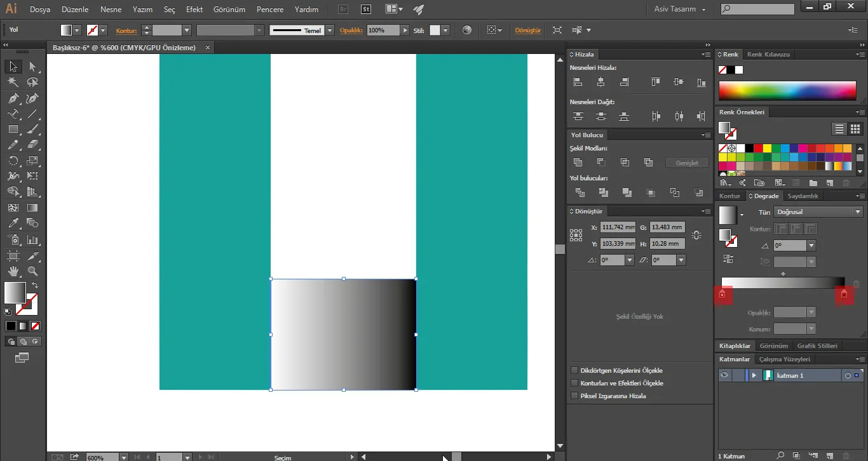Select the Lasso tool
This screenshot has height=461, width=868.
click(33, 83)
